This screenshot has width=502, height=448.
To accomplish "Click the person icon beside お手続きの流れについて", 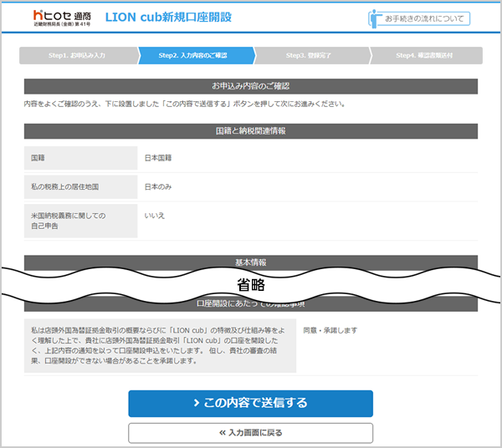I will click(374, 18).
